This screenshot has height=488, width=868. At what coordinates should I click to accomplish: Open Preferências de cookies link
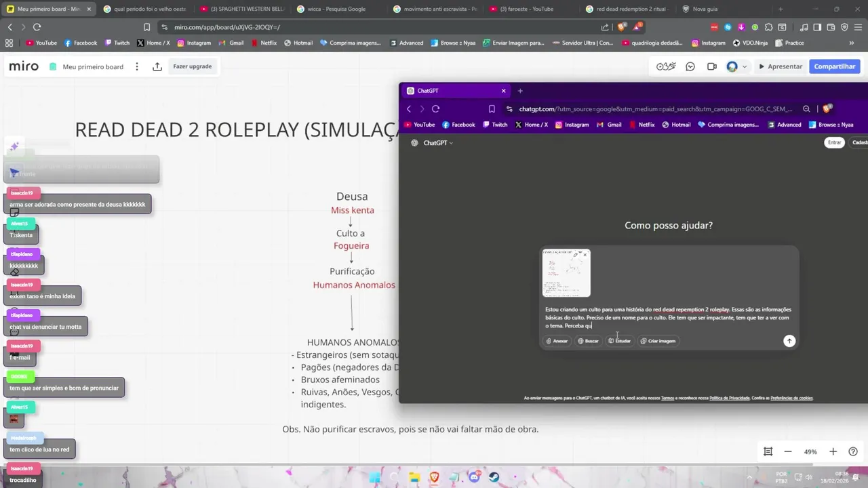pos(791,398)
